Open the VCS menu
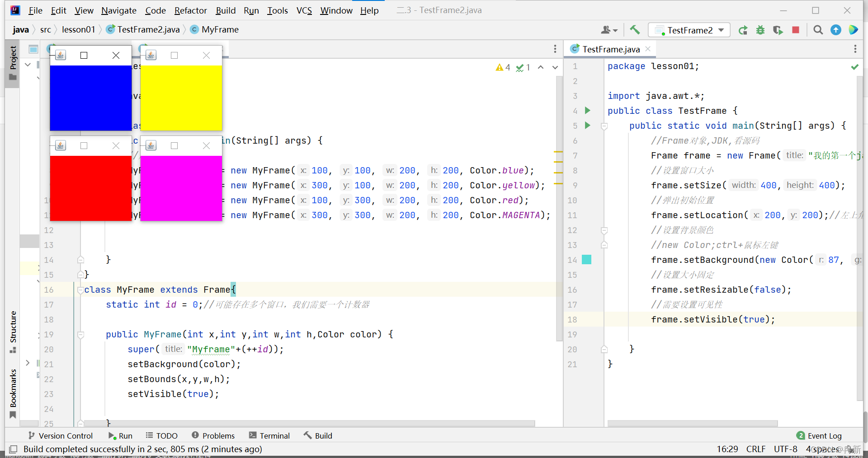The width and height of the screenshot is (868, 458). 304,10
